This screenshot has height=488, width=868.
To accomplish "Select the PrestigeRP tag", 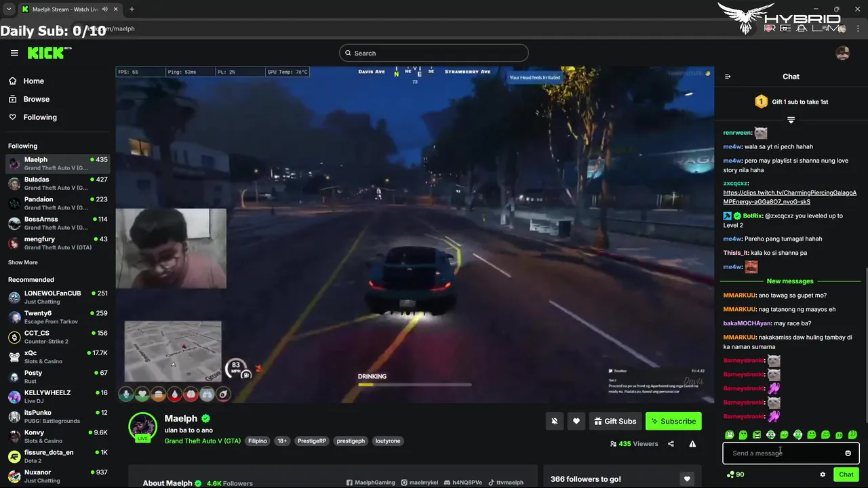I will point(312,441).
